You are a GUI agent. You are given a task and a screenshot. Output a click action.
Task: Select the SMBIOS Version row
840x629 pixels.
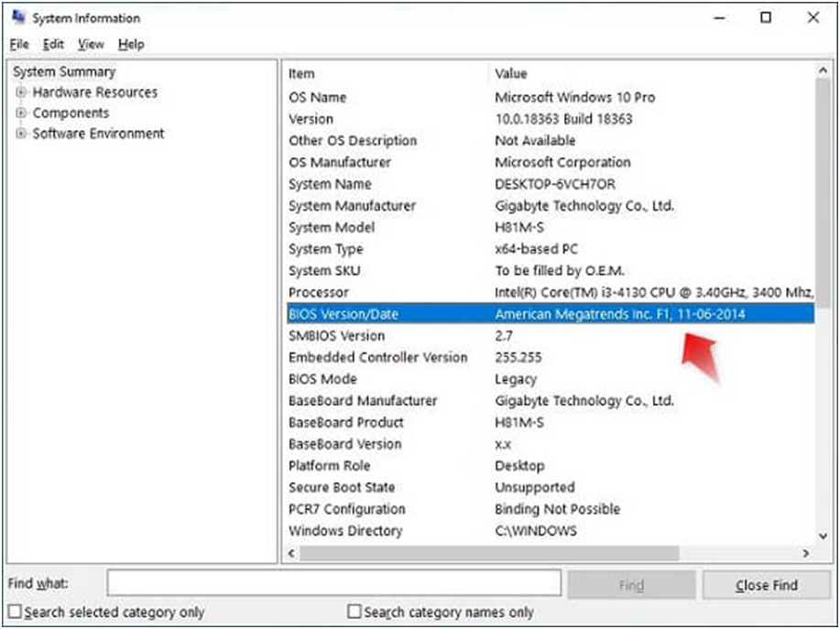coord(551,336)
